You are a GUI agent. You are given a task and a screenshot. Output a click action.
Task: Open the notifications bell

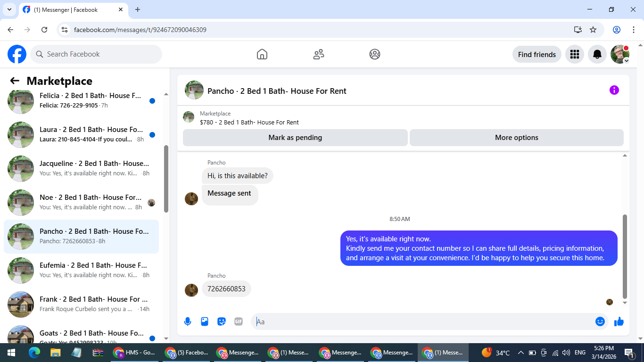597,54
